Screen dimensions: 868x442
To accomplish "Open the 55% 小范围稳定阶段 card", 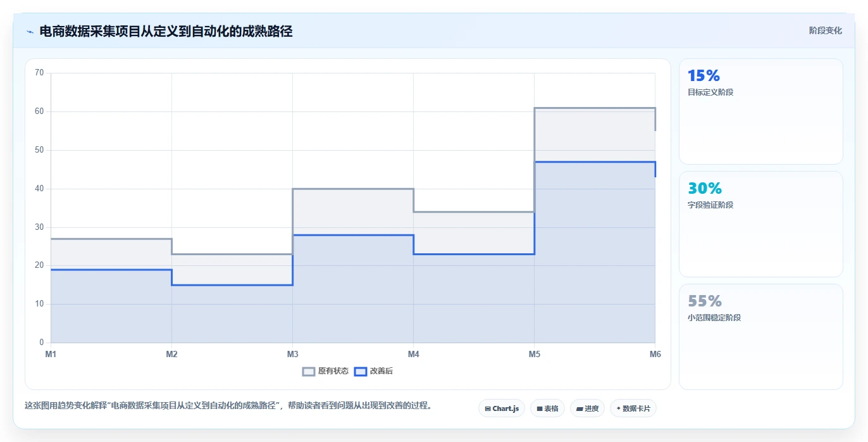I will click(x=761, y=337).
